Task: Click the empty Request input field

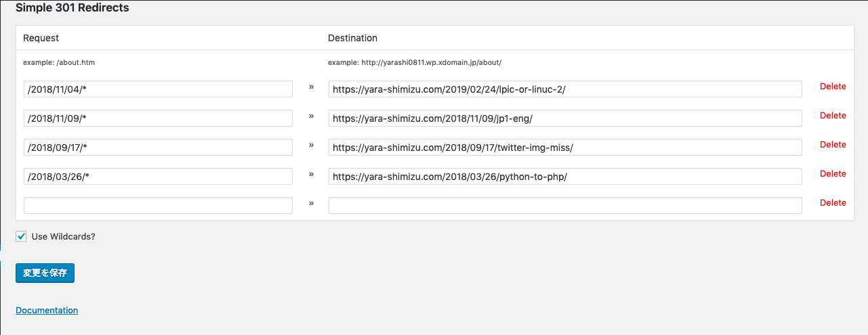Action: click(158, 206)
